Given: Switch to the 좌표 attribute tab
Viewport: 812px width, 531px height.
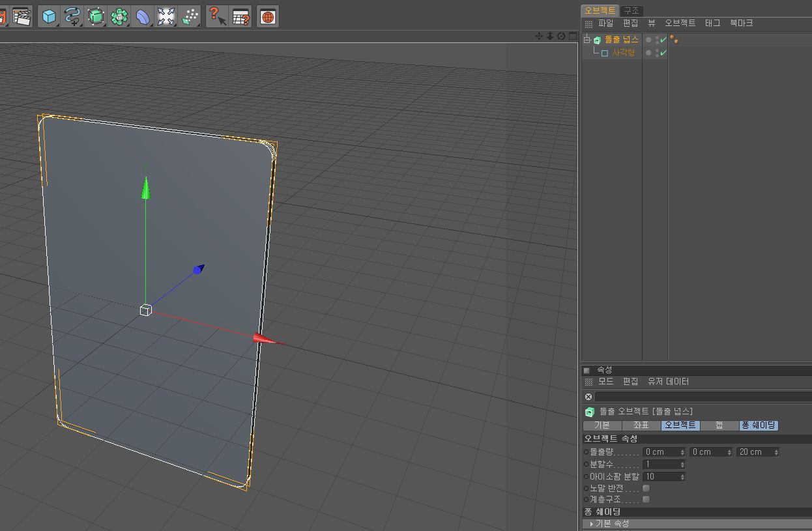Looking at the screenshot, I should (641, 425).
